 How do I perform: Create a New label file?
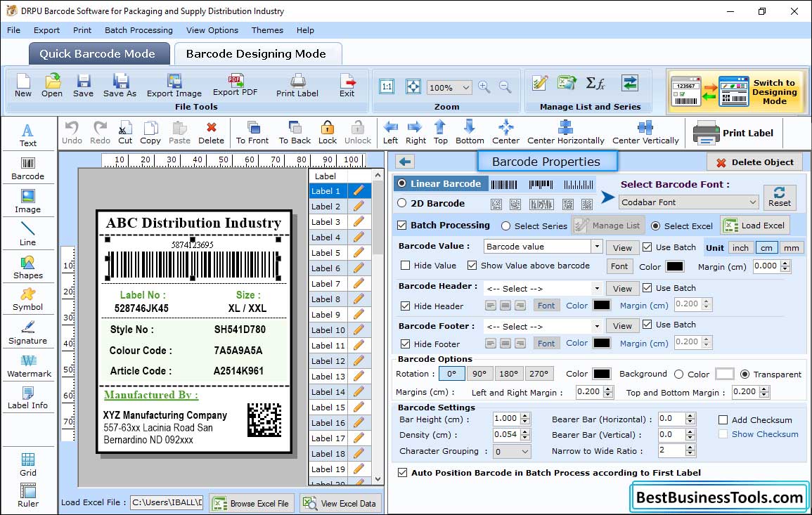[22, 86]
